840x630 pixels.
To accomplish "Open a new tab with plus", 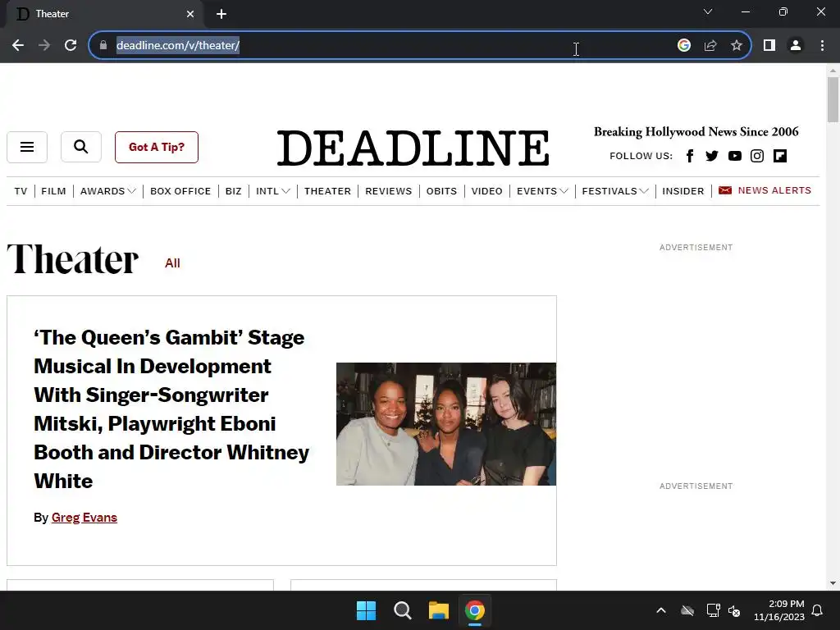I will [x=221, y=14].
